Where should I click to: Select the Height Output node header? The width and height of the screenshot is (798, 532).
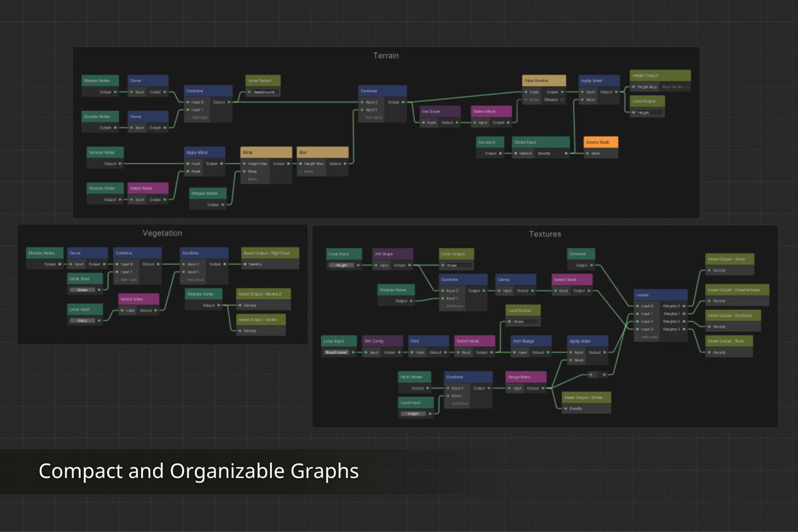[660, 75]
